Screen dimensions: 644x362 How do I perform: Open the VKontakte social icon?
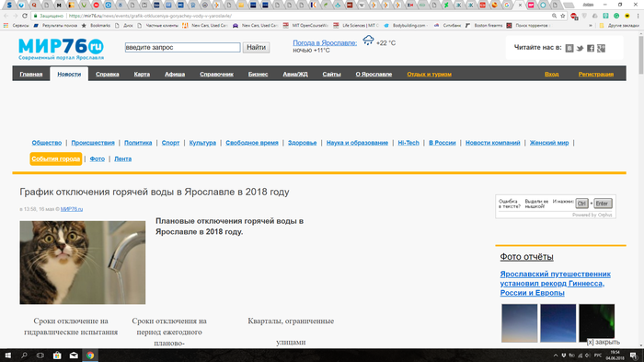[569, 48]
